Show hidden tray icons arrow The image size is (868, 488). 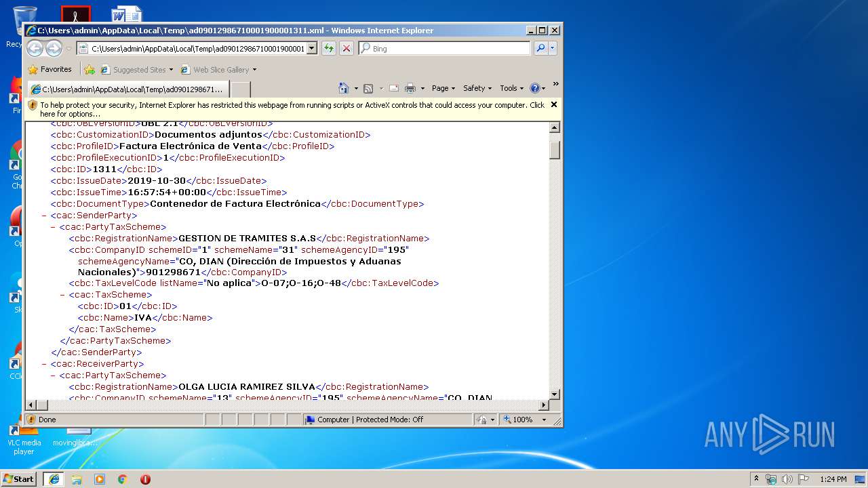coord(756,479)
